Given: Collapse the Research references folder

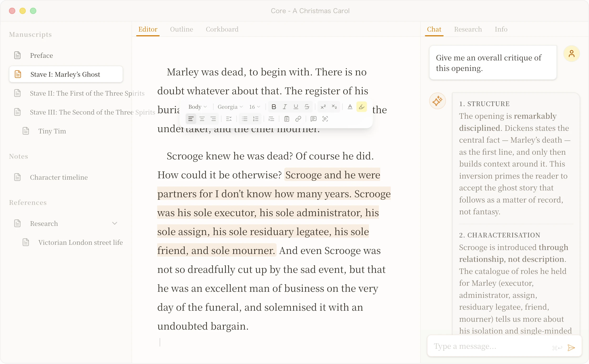Looking at the screenshot, I should [115, 223].
